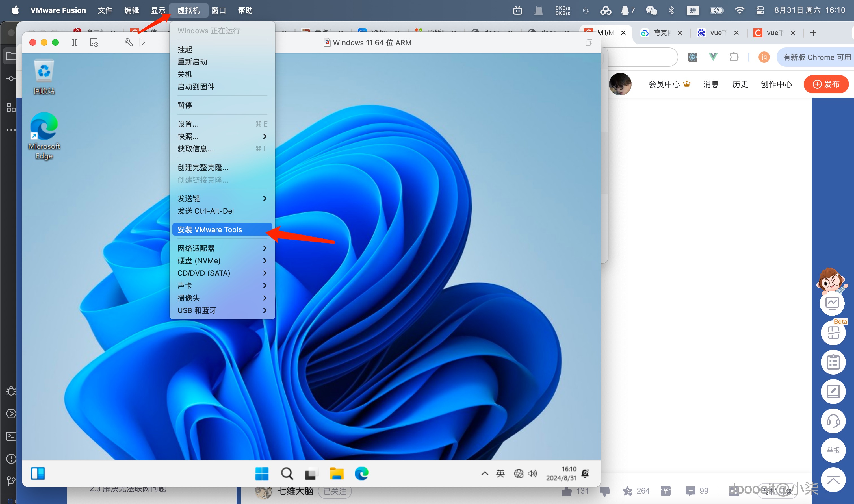
Task: Expand the 快照 submenu
Action: point(188,136)
